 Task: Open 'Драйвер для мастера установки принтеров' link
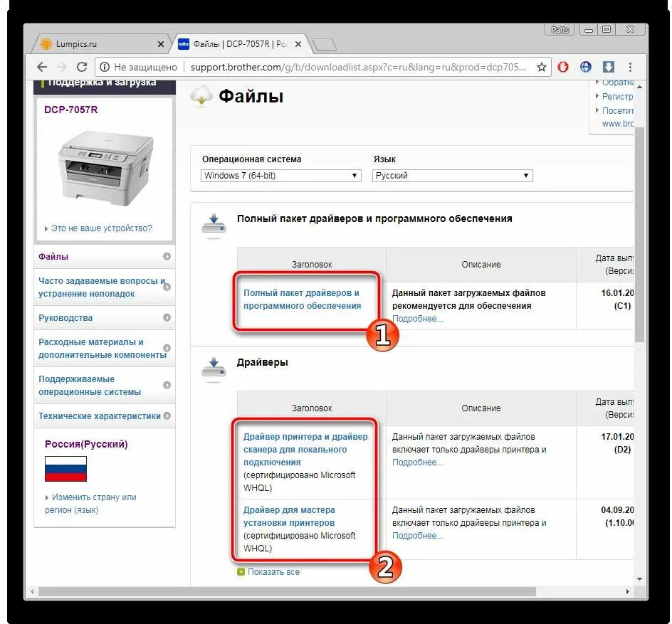[289, 516]
